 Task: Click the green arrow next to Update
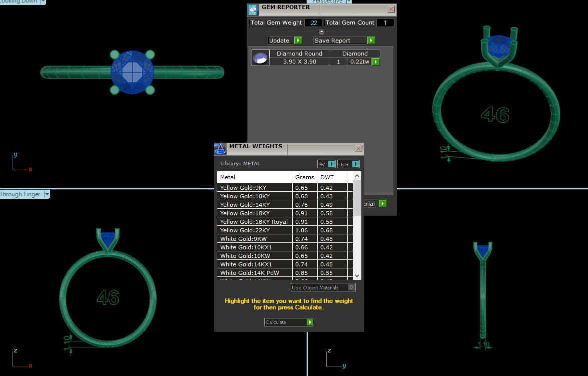tap(298, 41)
